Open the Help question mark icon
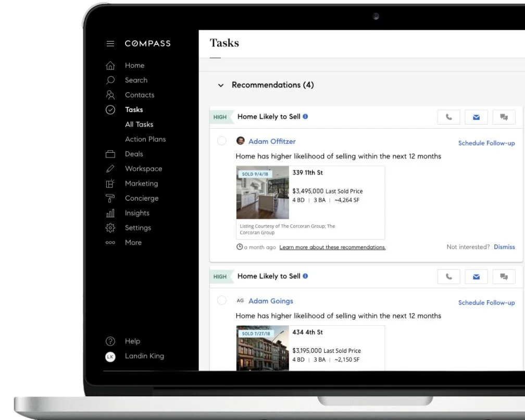Screen dimensions: 525x420 click(110, 341)
